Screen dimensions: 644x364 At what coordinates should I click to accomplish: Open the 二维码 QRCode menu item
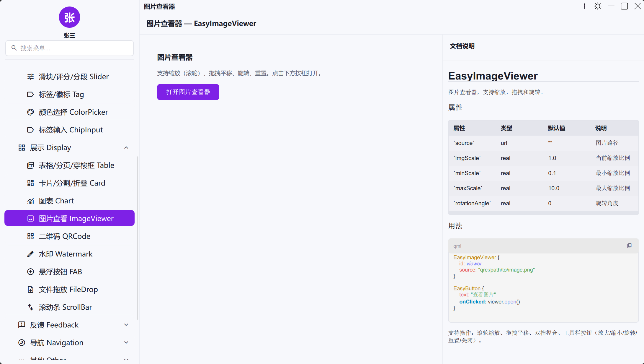point(69,236)
